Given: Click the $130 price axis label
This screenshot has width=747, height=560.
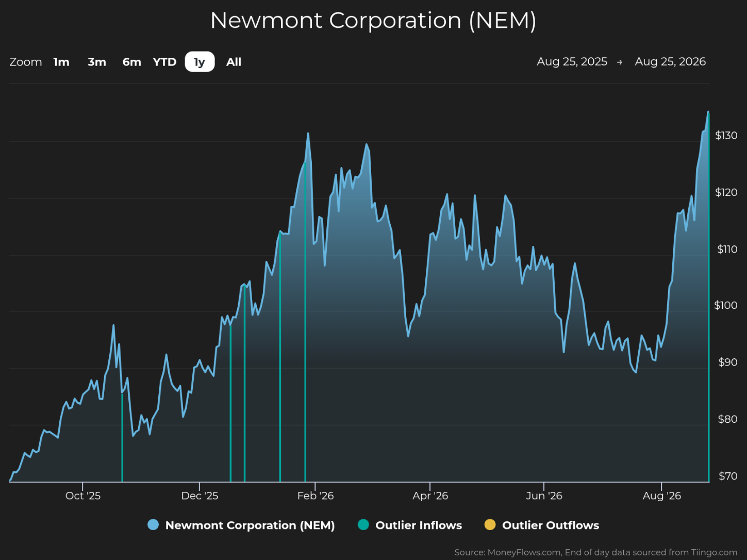Looking at the screenshot, I should 726,135.
